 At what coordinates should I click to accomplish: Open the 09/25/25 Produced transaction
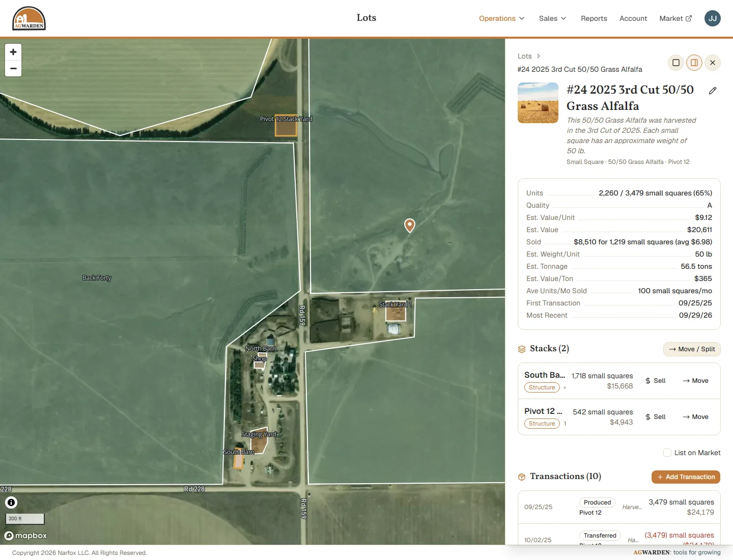pyautogui.click(x=619, y=507)
